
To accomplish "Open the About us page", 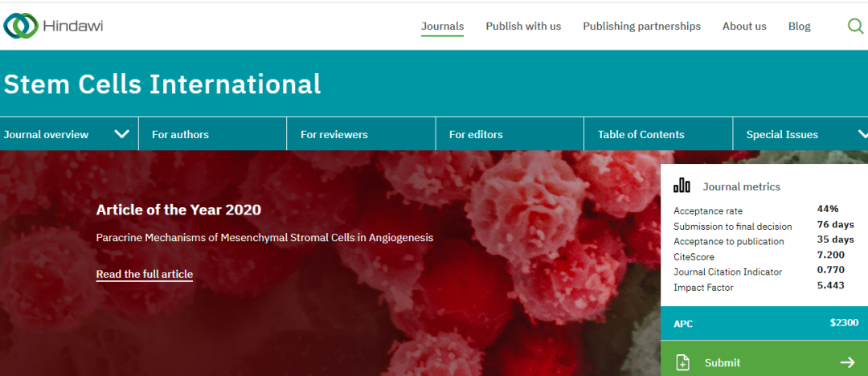I will 744,27.
